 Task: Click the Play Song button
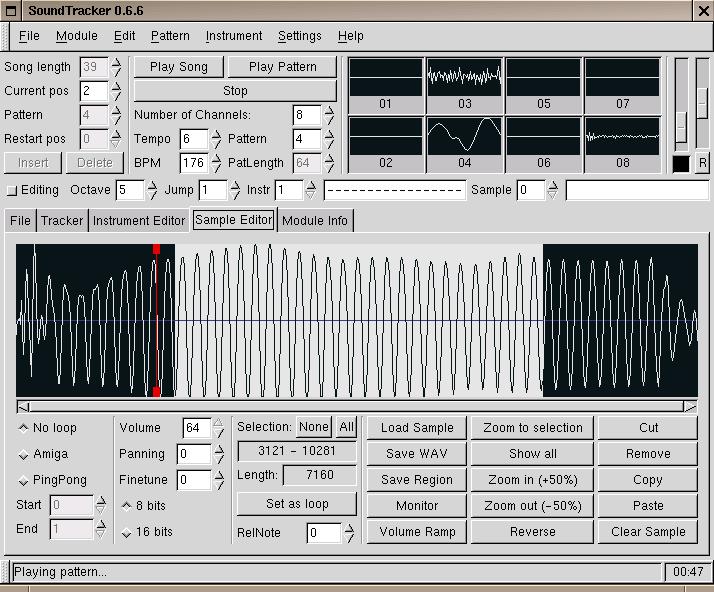[178, 67]
